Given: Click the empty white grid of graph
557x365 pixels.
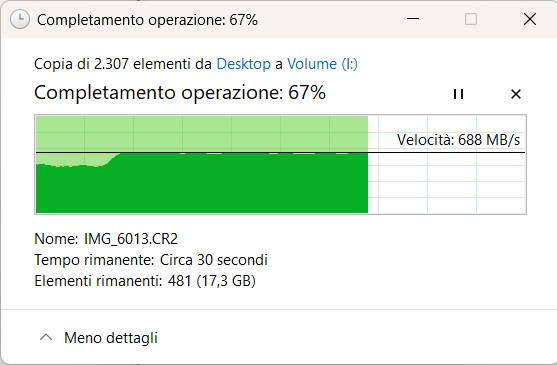Looking at the screenshot, I should [x=447, y=184].
